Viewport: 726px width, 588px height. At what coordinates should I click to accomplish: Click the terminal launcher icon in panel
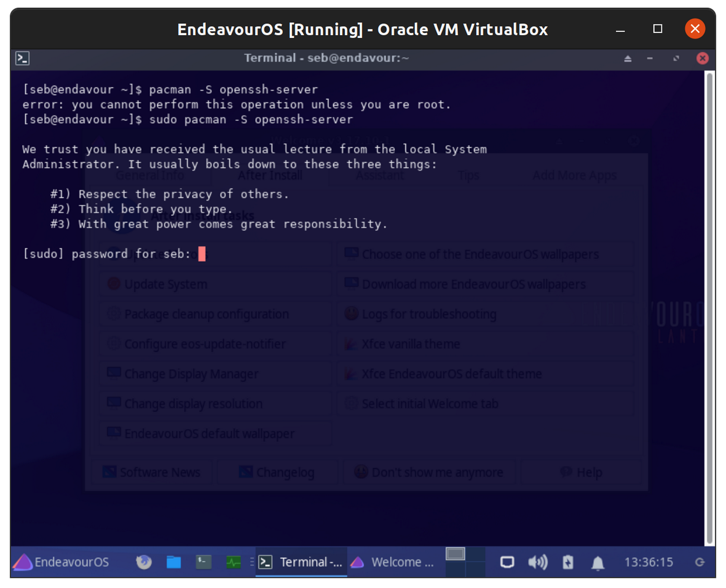[204, 562]
